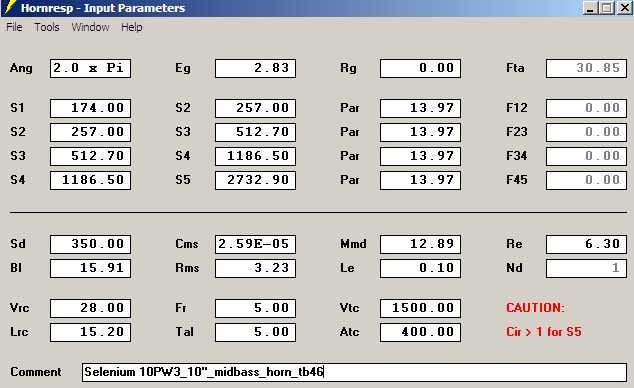Viewport: 634px width, 388px height.
Task: Click the Fta field showing 30.85
Action: point(586,68)
